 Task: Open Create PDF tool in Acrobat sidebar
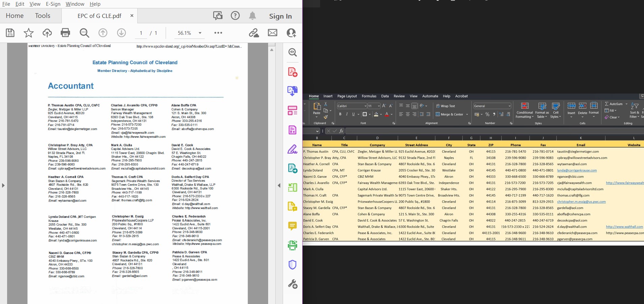pyautogui.click(x=292, y=72)
